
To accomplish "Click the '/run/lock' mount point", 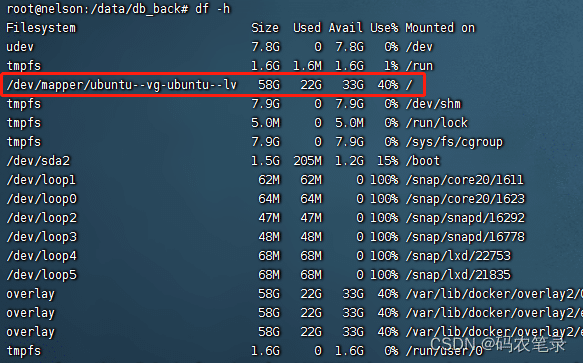I will pos(437,123).
